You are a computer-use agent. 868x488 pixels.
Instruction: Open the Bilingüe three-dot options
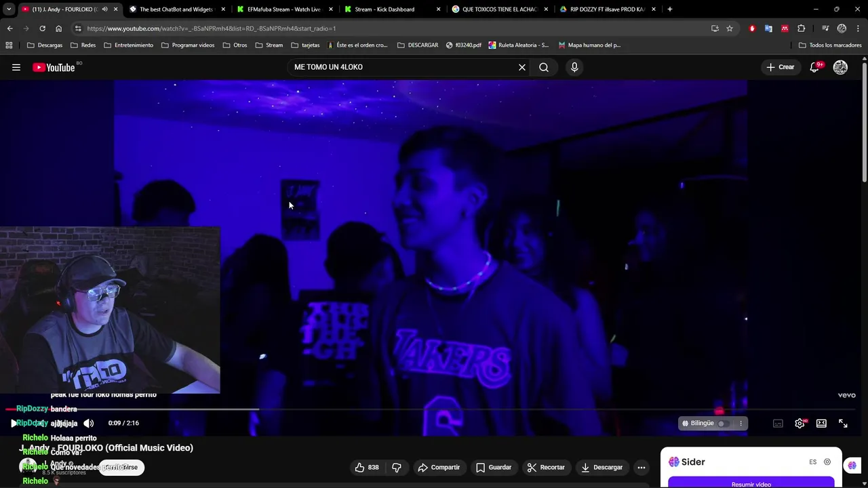coord(741,424)
